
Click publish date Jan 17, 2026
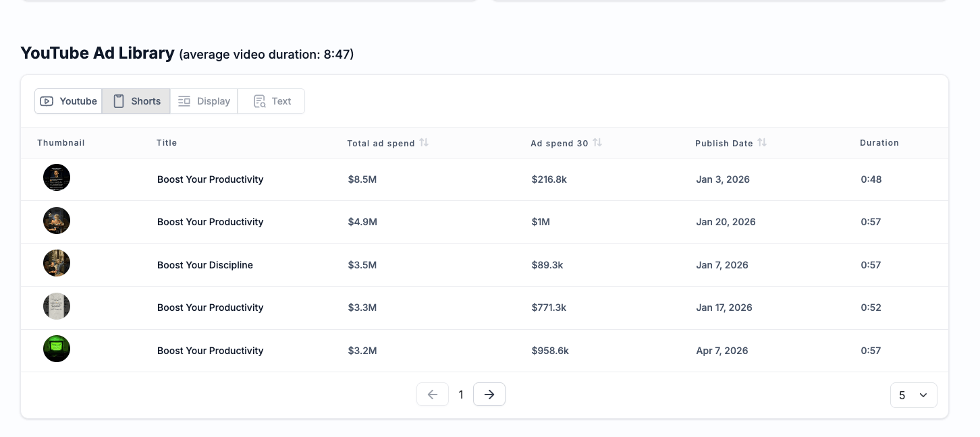[724, 308]
